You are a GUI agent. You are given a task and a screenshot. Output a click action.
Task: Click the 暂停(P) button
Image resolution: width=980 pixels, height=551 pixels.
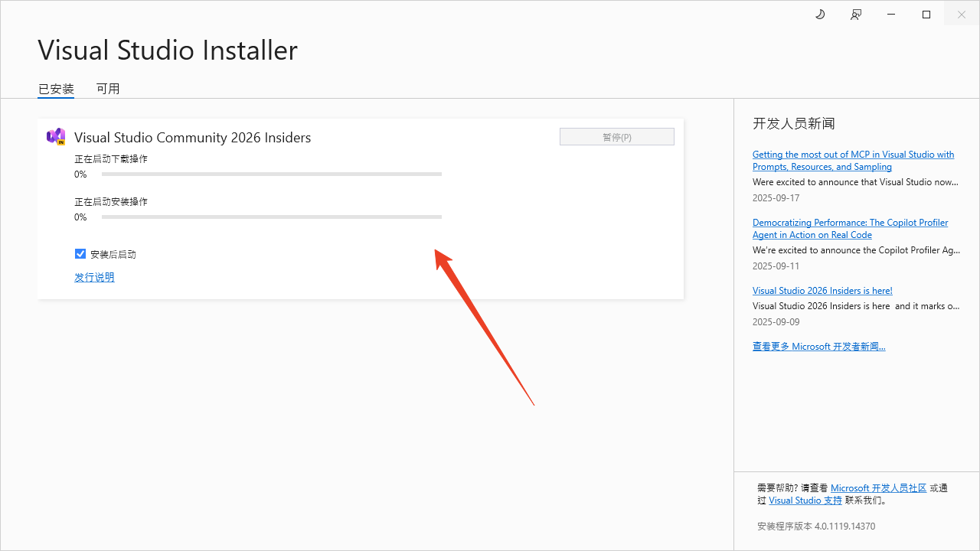617,137
